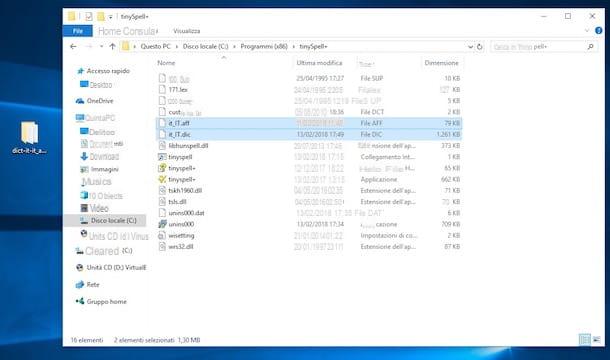The image size is (610, 360).
Task: Click the Programmi (x86) breadcrumb
Action: coord(264,46)
